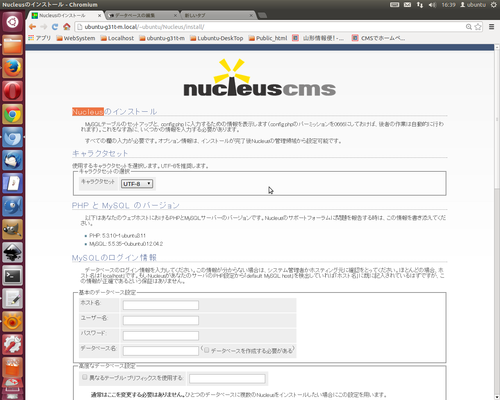This screenshot has width=500, height=400.
Task: Click the database name input field
Action: pyautogui.click(x=161, y=351)
